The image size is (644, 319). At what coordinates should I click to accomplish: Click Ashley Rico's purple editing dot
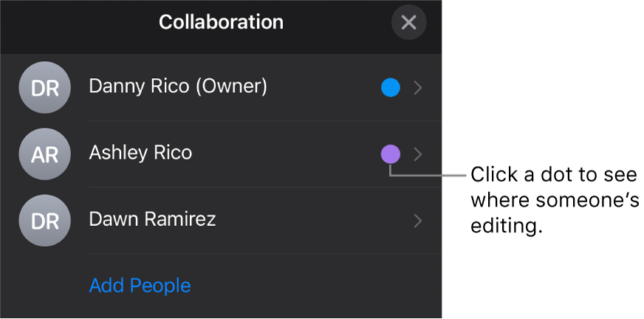tap(390, 154)
